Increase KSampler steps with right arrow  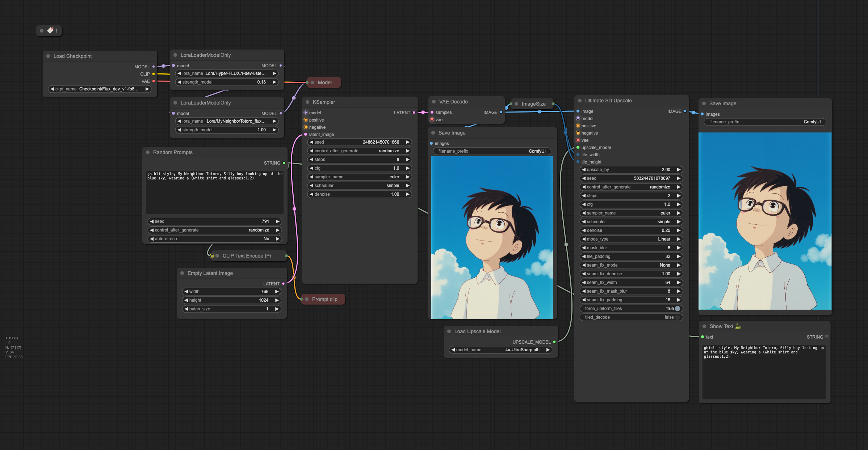[x=407, y=160]
